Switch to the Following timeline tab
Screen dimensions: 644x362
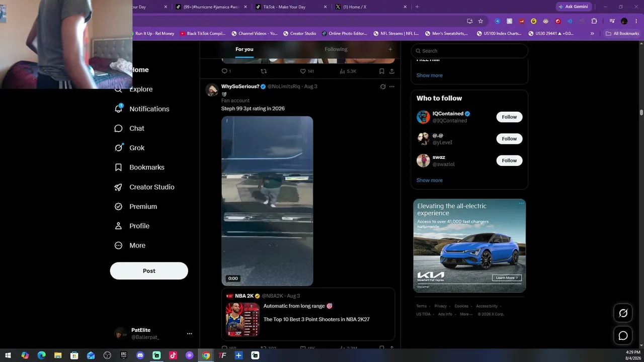(336, 49)
